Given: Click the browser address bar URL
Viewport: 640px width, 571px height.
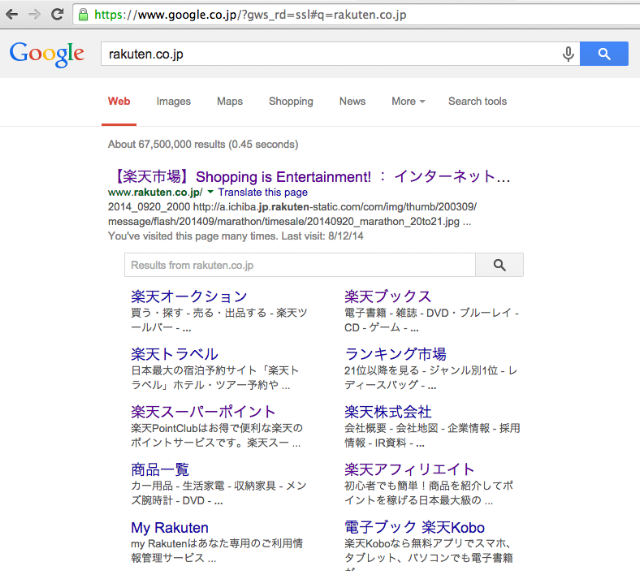Looking at the screenshot, I should point(250,15).
